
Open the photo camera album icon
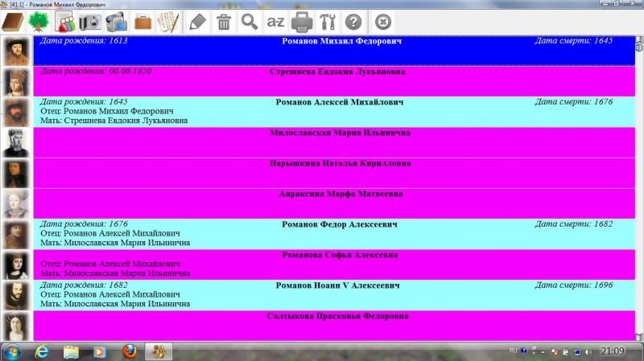click(90, 22)
